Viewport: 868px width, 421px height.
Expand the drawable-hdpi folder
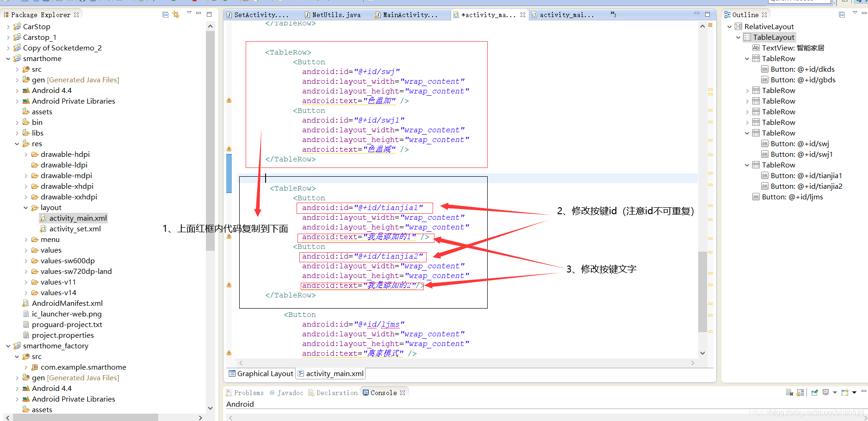tap(25, 155)
